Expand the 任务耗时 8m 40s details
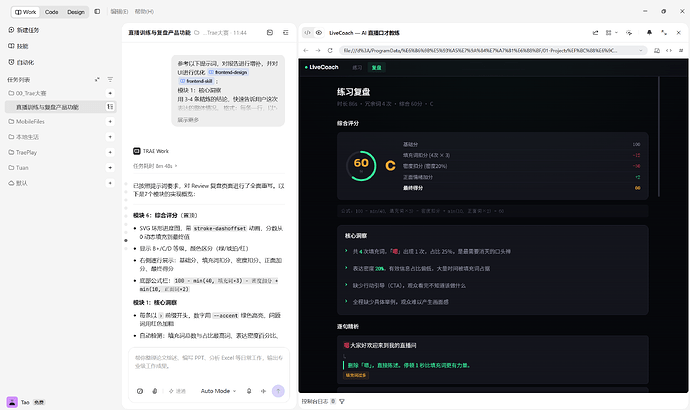This screenshot has height=410, width=690. (155, 166)
